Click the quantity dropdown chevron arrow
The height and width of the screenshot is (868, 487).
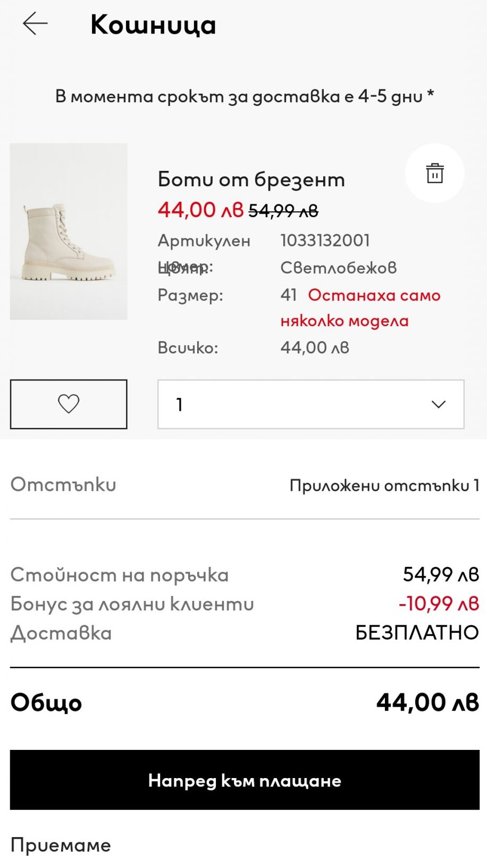coord(438,404)
